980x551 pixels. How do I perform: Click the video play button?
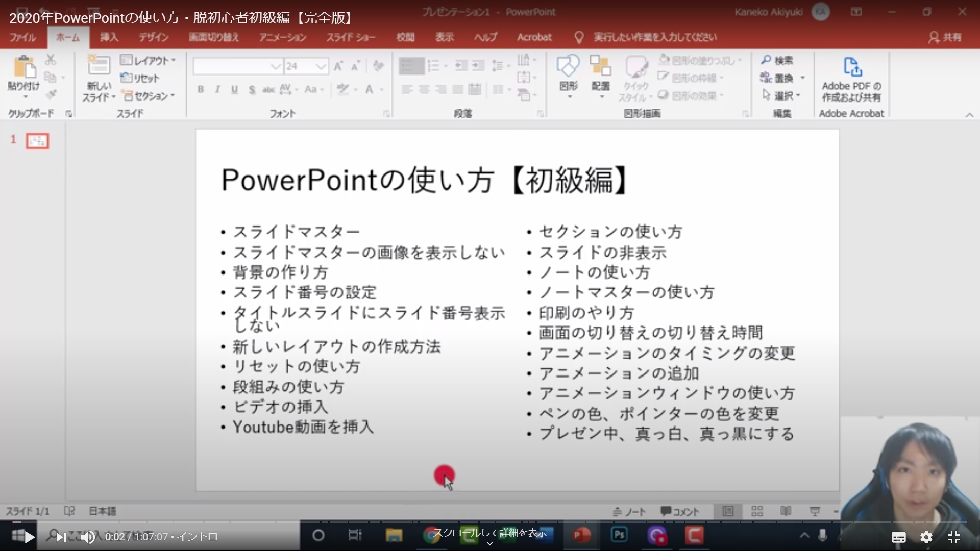pos(30,537)
